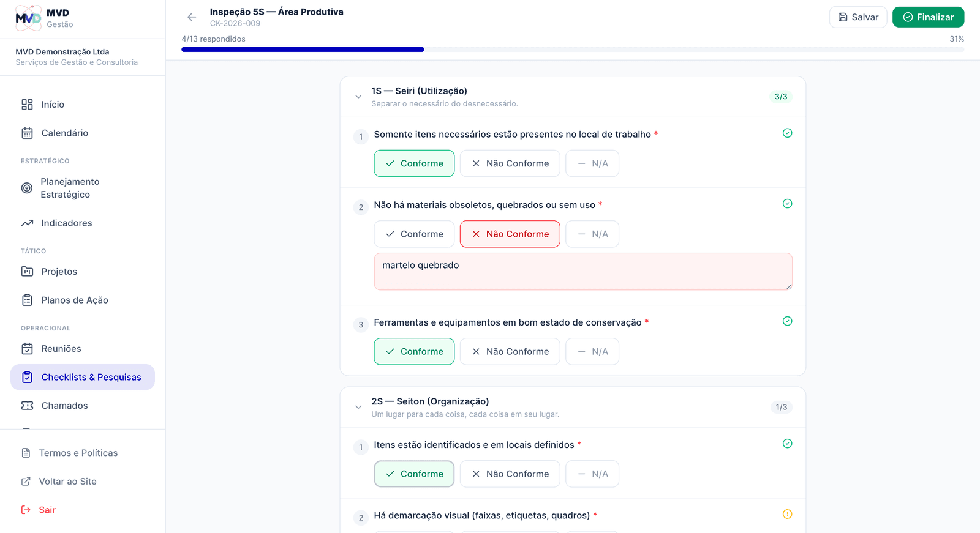Viewport: 980px width, 533px height.
Task: Click the Calendário calendar icon
Action: pyautogui.click(x=27, y=133)
